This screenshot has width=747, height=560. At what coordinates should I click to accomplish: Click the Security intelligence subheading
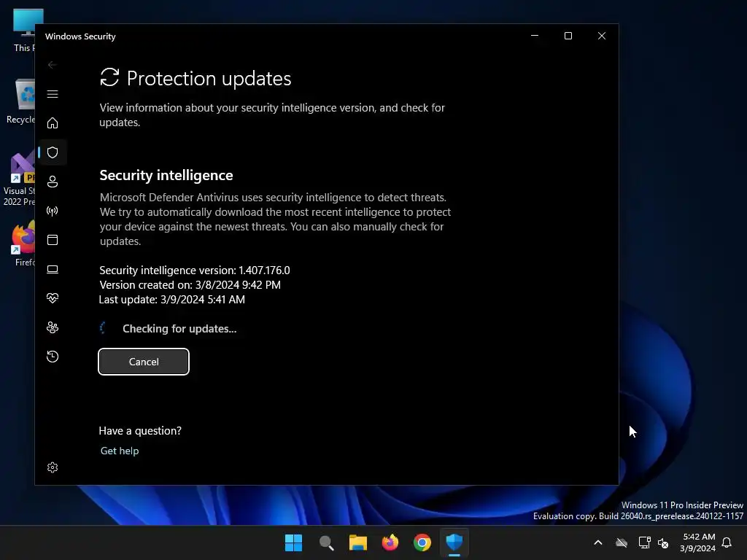(x=166, y=175)
